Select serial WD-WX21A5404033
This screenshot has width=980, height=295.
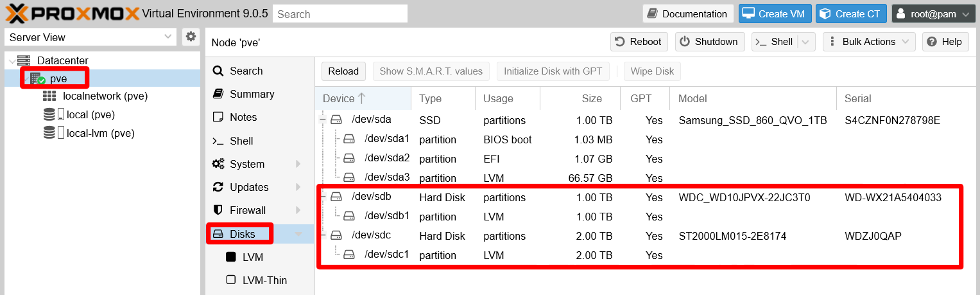[893, 197]
